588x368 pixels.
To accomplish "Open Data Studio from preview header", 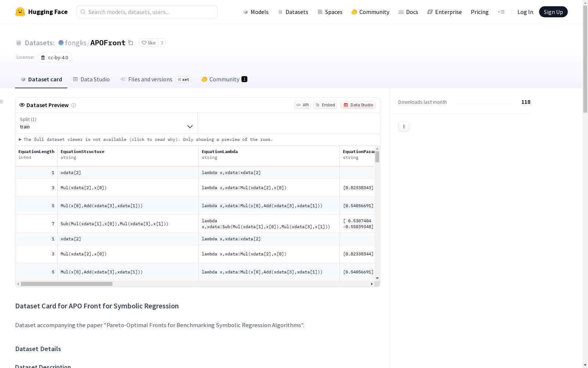I will coord(358,105).
